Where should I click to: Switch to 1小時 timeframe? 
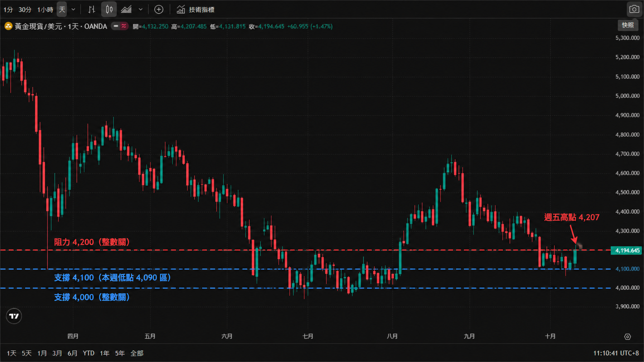point(45,10)
